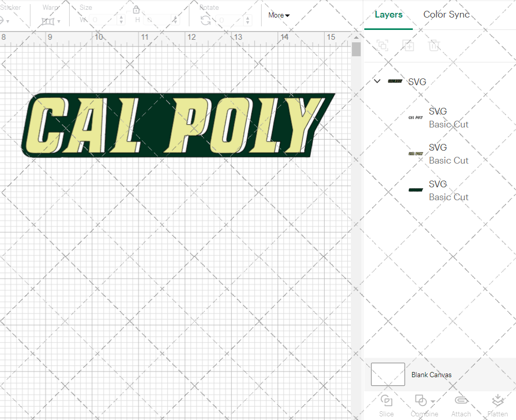Click the canvas vertical scrollbar
This screenshot has height=420, width=516.
click(356, 49)
